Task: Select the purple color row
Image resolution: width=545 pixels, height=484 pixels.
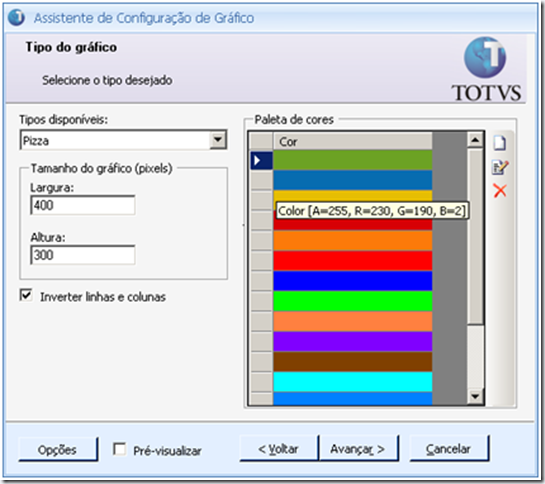Action: pyautogui.click(x=352, y=341)
